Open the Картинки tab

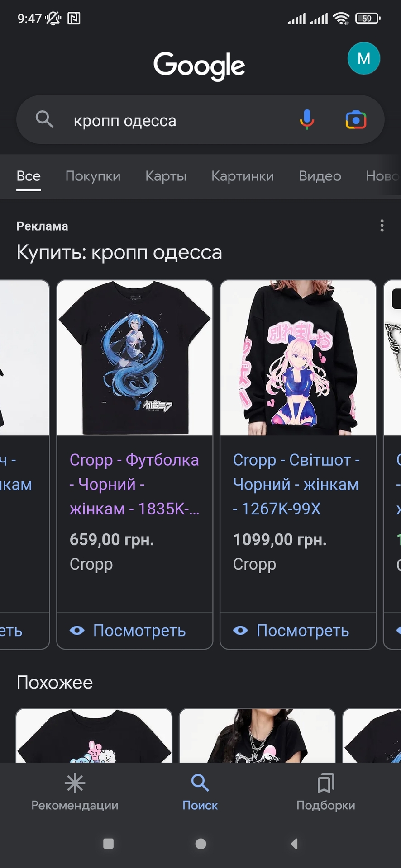[243, 176]
